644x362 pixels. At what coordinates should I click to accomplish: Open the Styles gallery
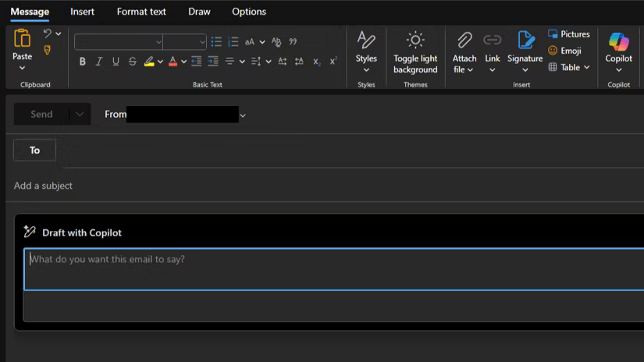pyautogui.click(x=366, y=51)
